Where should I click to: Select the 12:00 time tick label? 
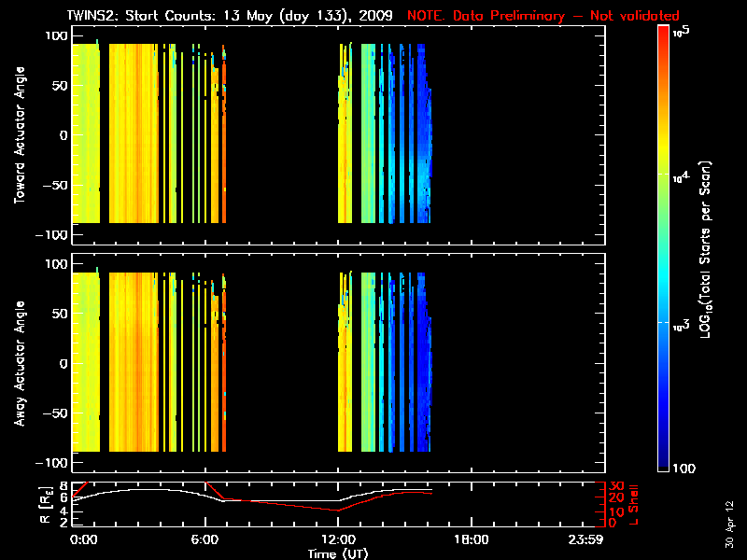337,539
